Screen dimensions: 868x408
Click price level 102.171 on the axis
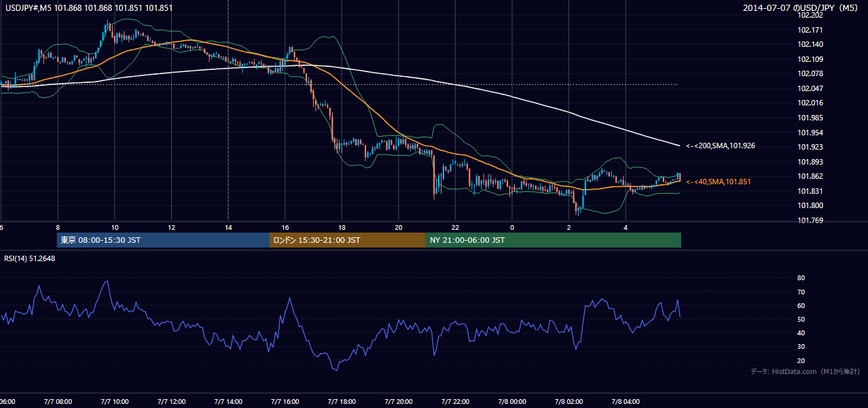[x=812, y=30]
